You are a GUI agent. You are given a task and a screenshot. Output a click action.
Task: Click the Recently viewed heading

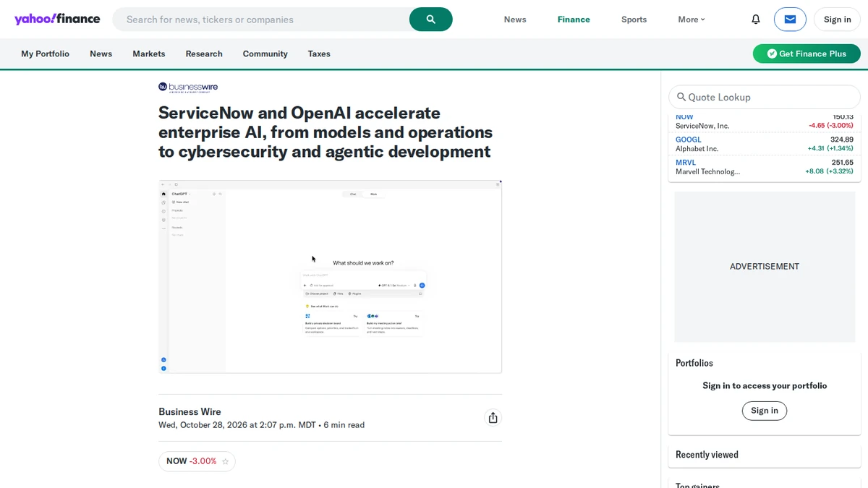click(x=707, y=455)
